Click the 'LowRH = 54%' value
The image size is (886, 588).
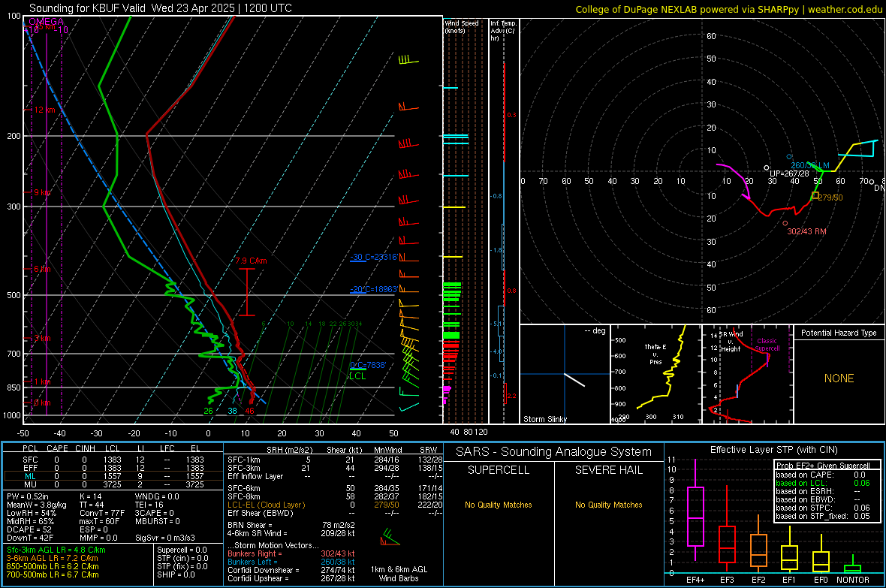[32, 514]
